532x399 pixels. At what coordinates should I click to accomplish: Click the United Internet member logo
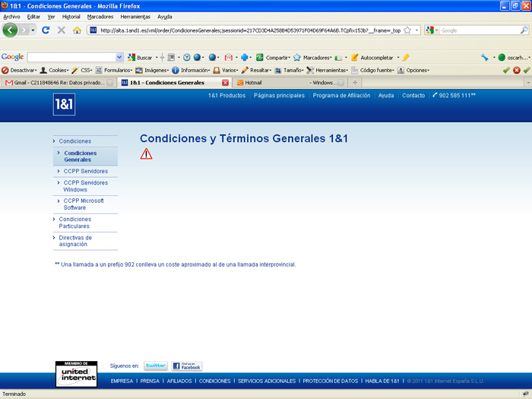76,374
